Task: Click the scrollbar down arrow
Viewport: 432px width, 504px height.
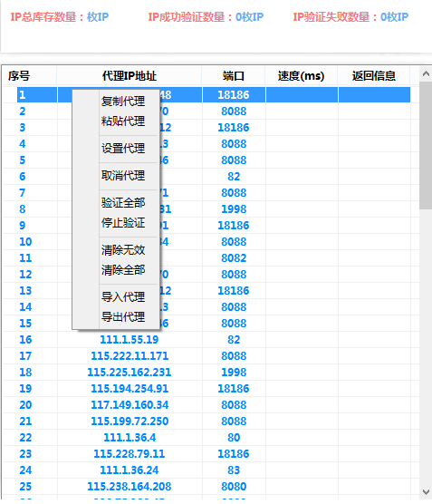Action: (x=426, y=492)
